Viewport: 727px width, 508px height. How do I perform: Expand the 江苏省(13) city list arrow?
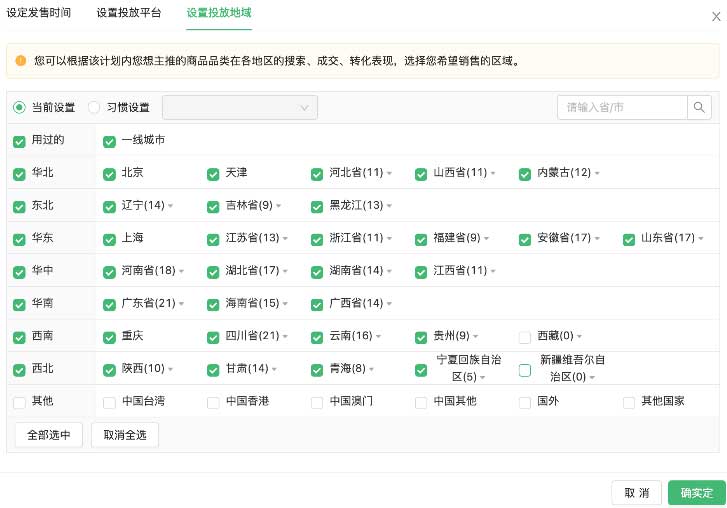tap(286, 239)
